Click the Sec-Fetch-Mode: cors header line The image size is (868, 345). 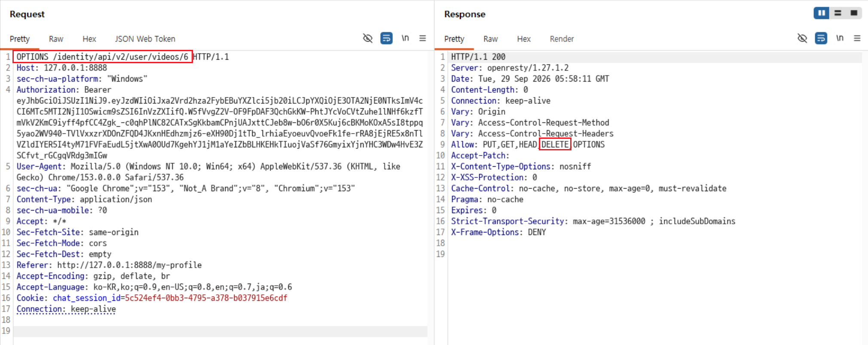(x=61, y=243)
